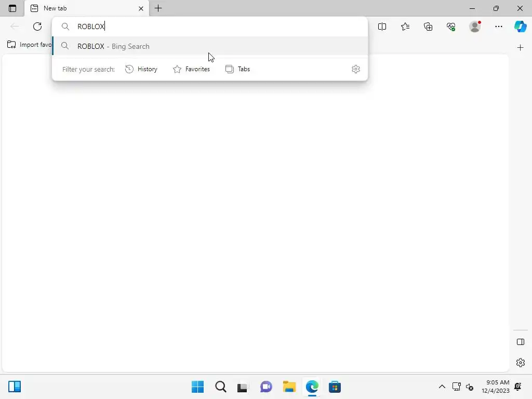Open sidebar settings gear at bottom right

pos(521,363)
